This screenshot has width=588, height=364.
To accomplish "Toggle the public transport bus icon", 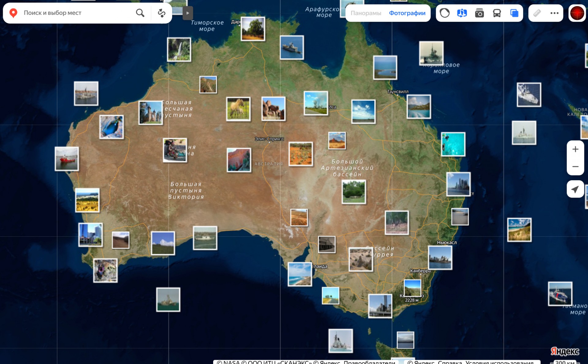I will point(497,13).
